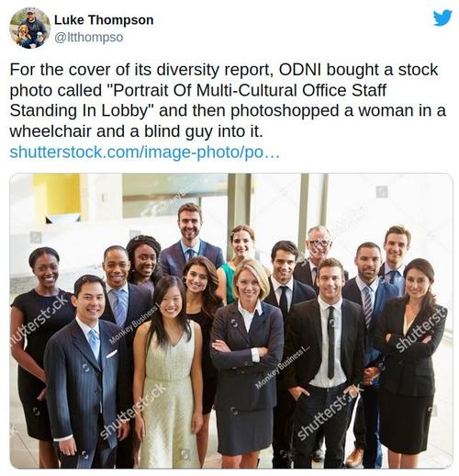Open the @ltthompso handle link
Screen dimensions: 459x476
click(89, 38)
